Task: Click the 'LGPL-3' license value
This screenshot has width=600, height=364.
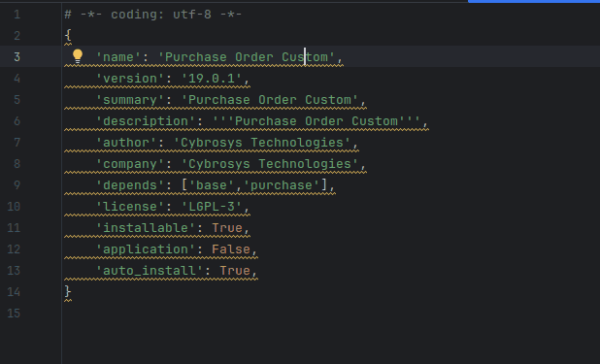Action: pyautogui.click(x=212, y=207)
